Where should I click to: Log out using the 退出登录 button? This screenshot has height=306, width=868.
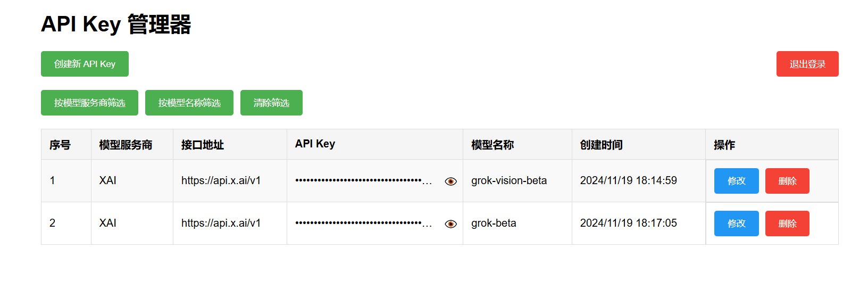point(807,64)
